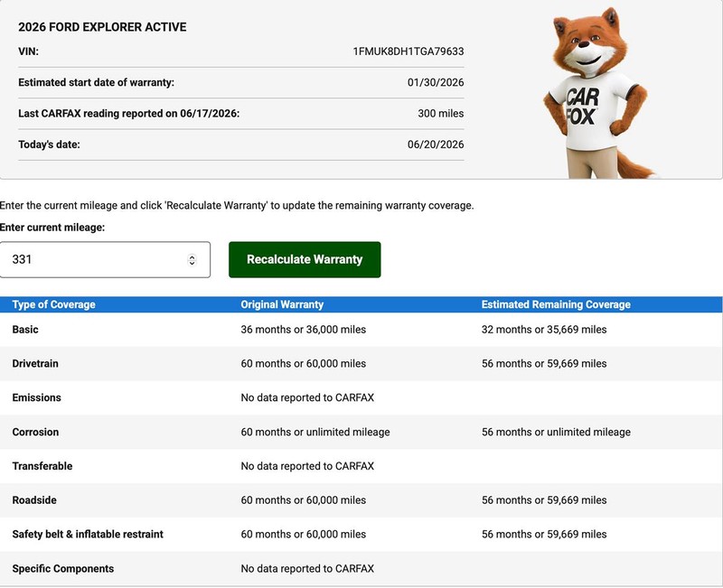
Task: Select the VIN number 1FMUK8DH1TGA79633
Action: point(408,51)
